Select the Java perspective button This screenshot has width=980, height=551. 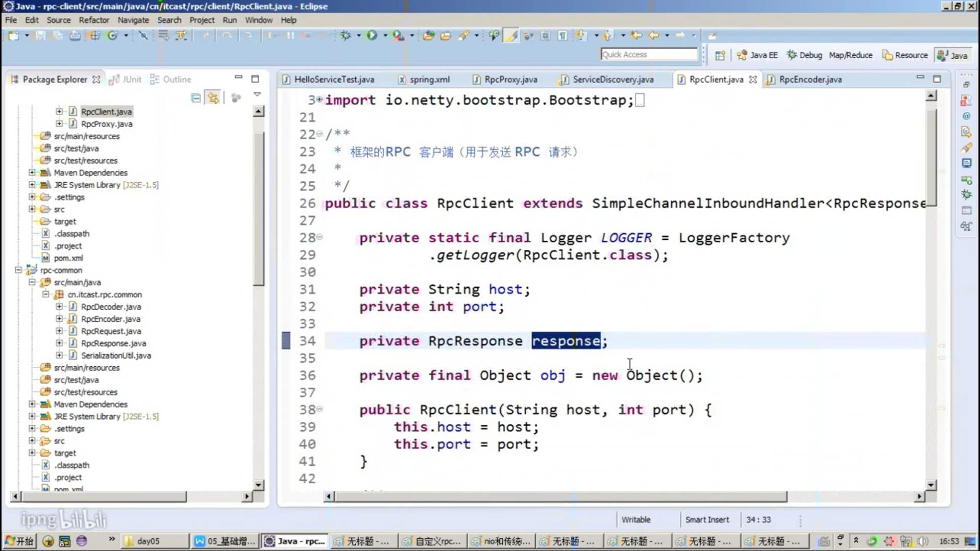(953, 55)
